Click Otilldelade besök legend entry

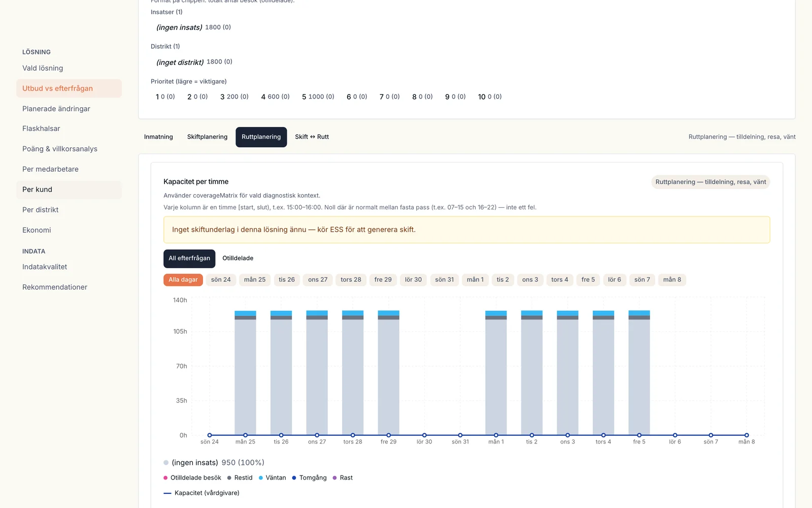[192, 478]
